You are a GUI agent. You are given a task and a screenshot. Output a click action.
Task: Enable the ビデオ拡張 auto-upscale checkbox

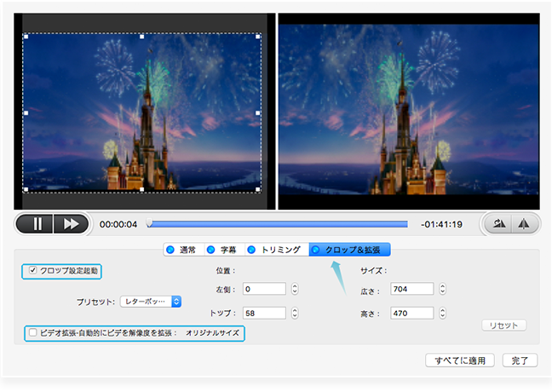32,332
